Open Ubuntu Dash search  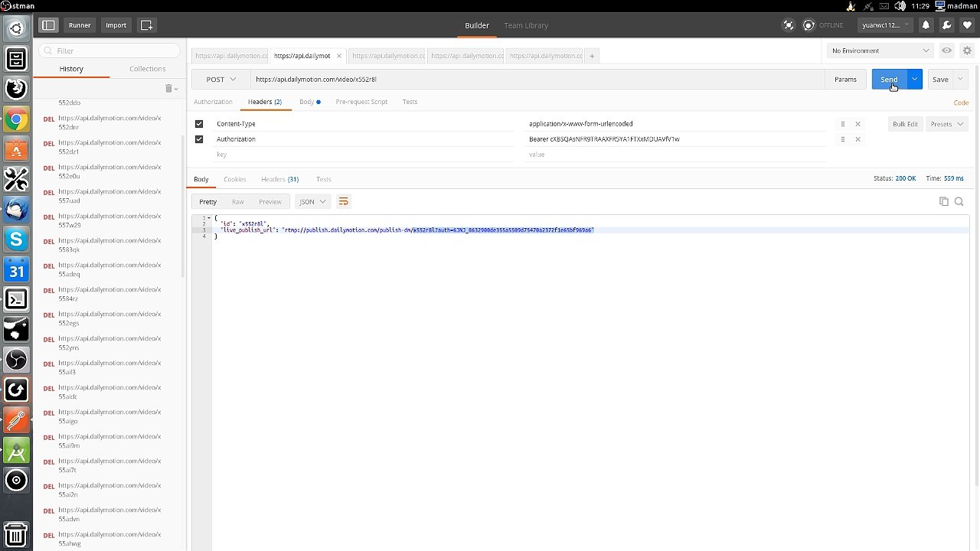(16, 29)
